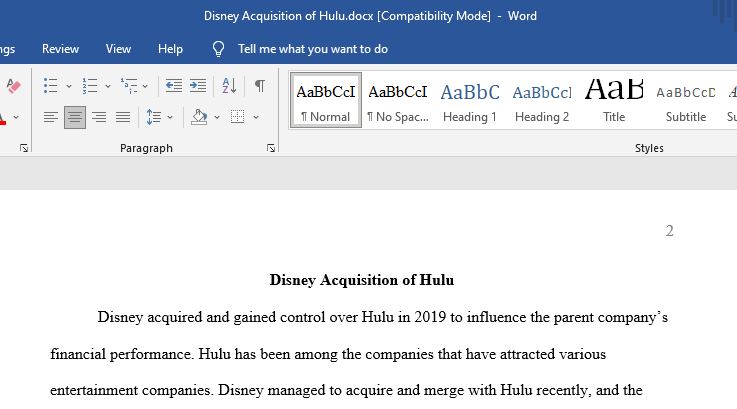The width and height of the screenshot is (737, 409).
Task: Apply a multilevel list
Action: coord(129,86)
